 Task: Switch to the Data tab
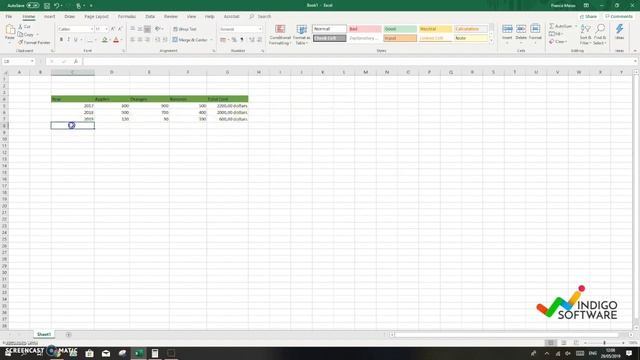[150, 16]
